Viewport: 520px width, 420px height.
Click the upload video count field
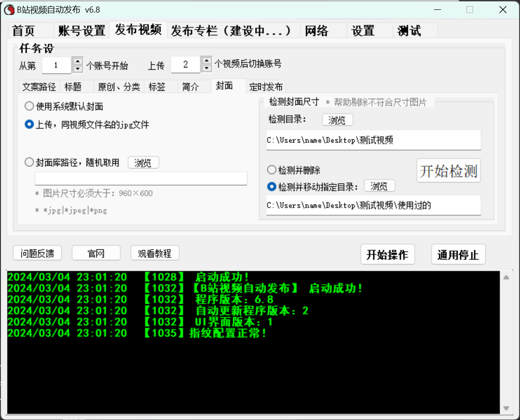(x=185, y=64)
